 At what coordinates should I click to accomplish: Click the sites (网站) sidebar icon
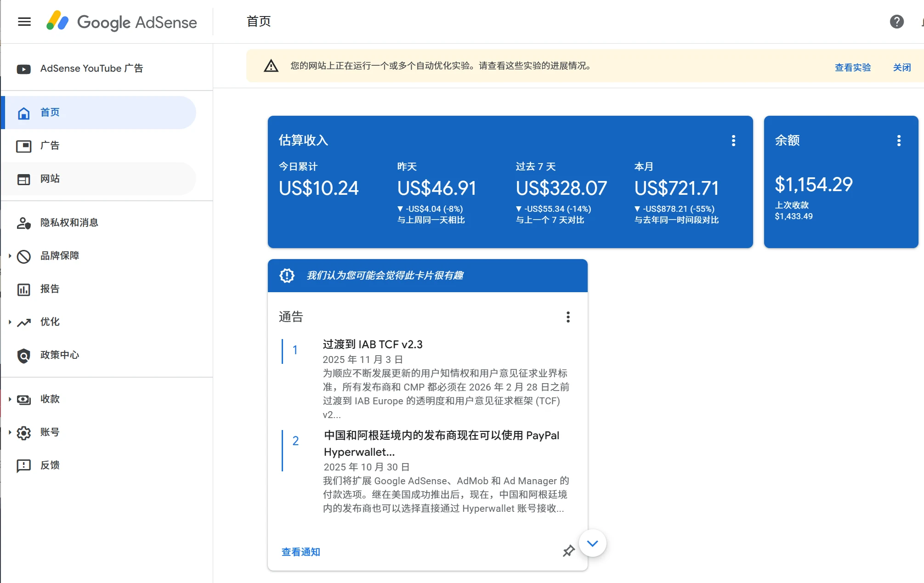pyautogui.click(x=24, y=179)
